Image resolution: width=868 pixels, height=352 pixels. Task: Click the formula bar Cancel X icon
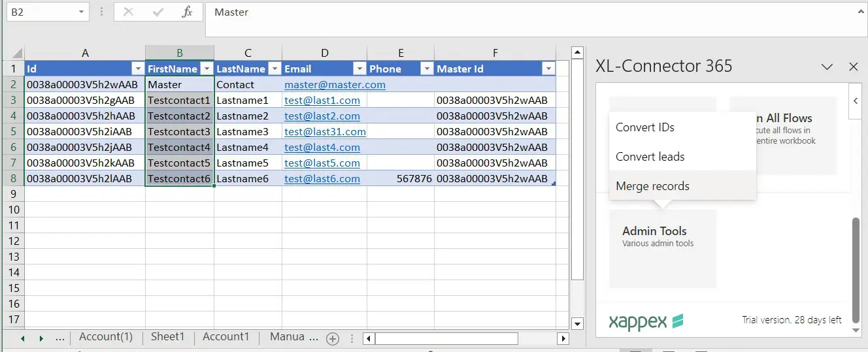click(129, 12)
